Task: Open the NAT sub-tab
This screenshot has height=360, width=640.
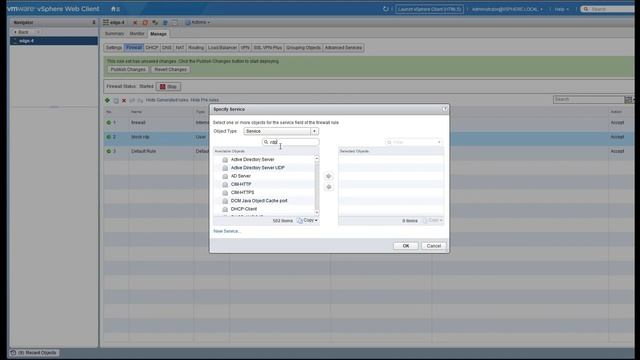Action: tap(180, 48)
